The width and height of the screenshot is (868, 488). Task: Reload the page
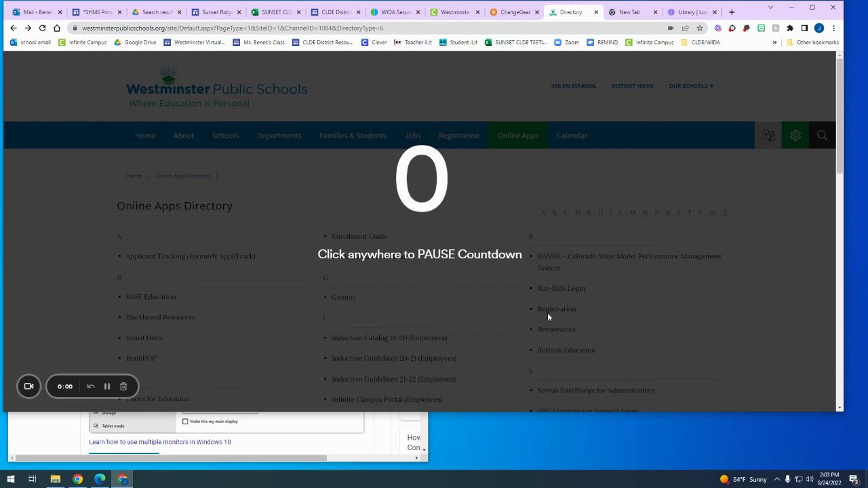pos(42,28)
